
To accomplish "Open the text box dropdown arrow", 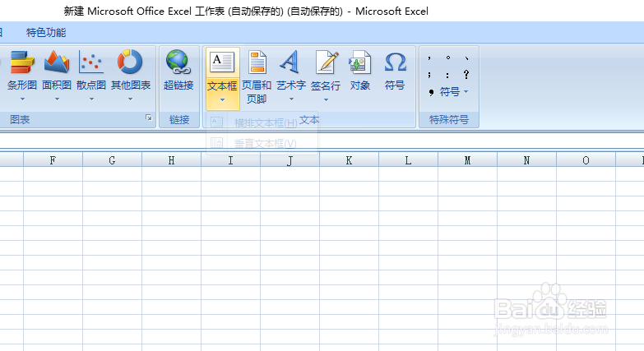I will (222, 99).
